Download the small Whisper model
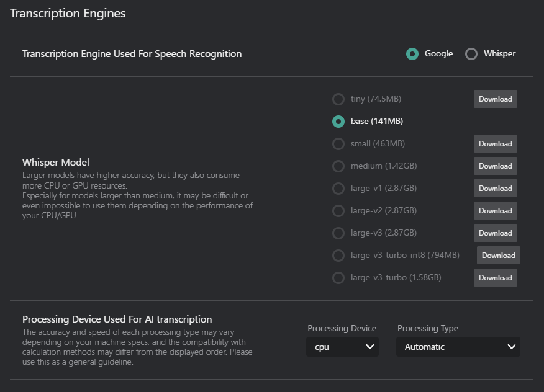Screen dimensions: 544x392 495,143
